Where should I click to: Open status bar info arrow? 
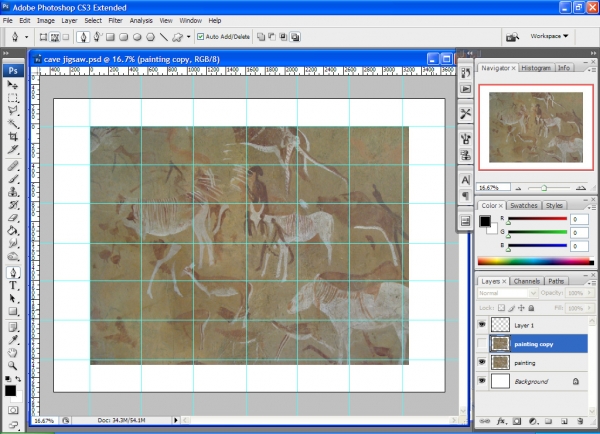[176, 420]
